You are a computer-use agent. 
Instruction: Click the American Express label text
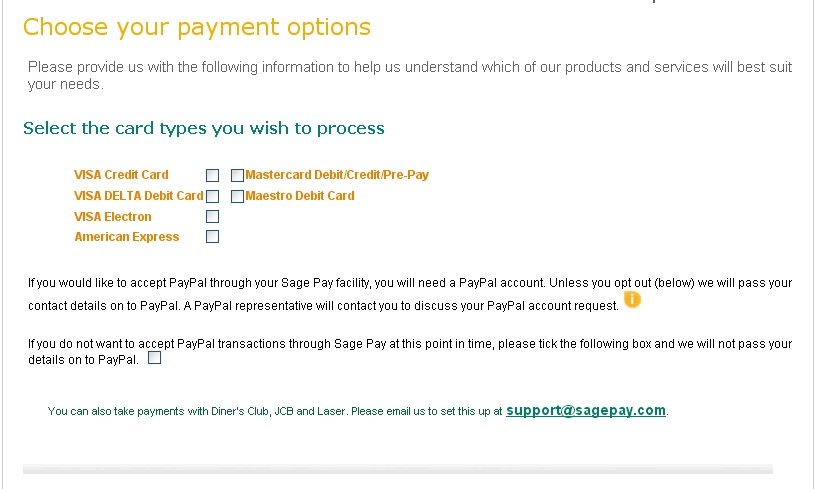point(127,237)
